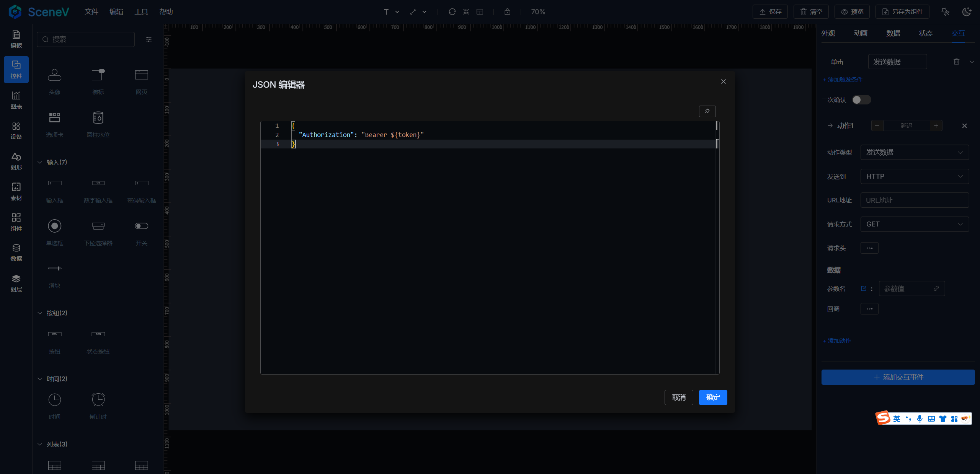Switch to the 动画 tab
The height and width of the screenshot is (474, 980).
click(861, 33)
